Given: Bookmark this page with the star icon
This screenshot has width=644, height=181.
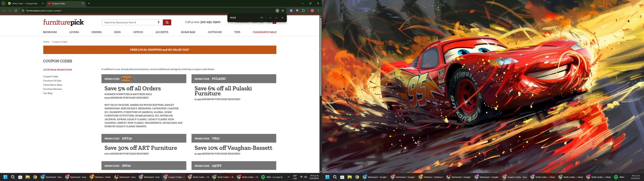Looking at the screenshot, I should 283,10.
